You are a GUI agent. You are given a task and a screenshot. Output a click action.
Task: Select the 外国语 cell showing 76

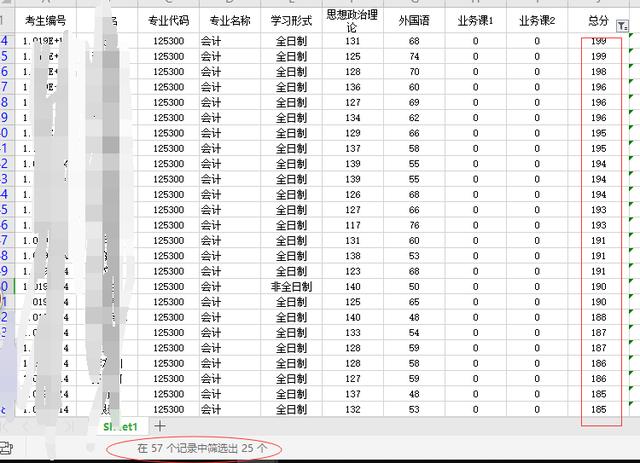[414, 225]
